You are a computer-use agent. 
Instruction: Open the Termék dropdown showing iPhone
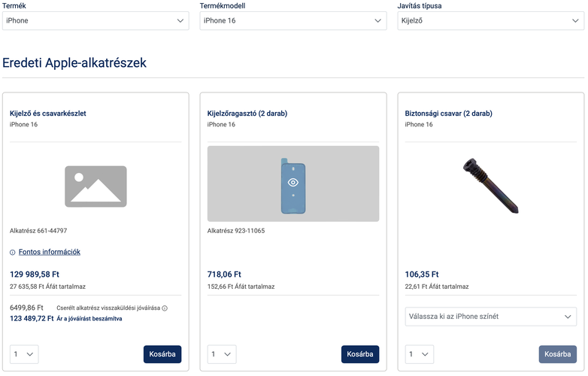tap(95, 20)
